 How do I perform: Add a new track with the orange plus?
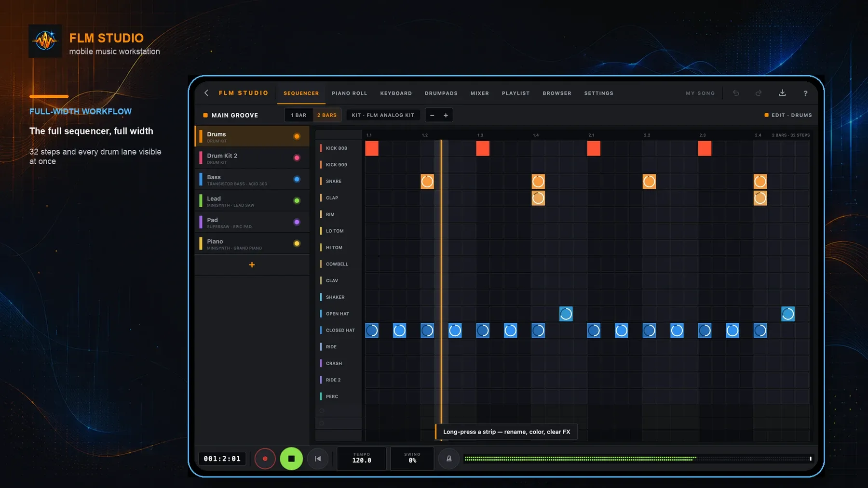click(x=252, y=265)
